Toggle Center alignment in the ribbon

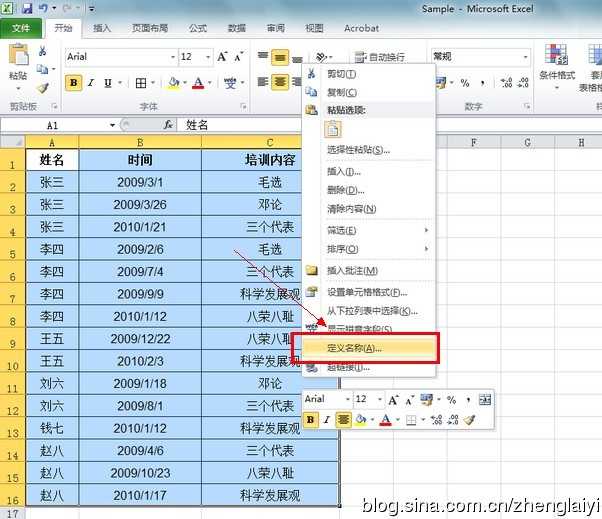pos(280,82)
